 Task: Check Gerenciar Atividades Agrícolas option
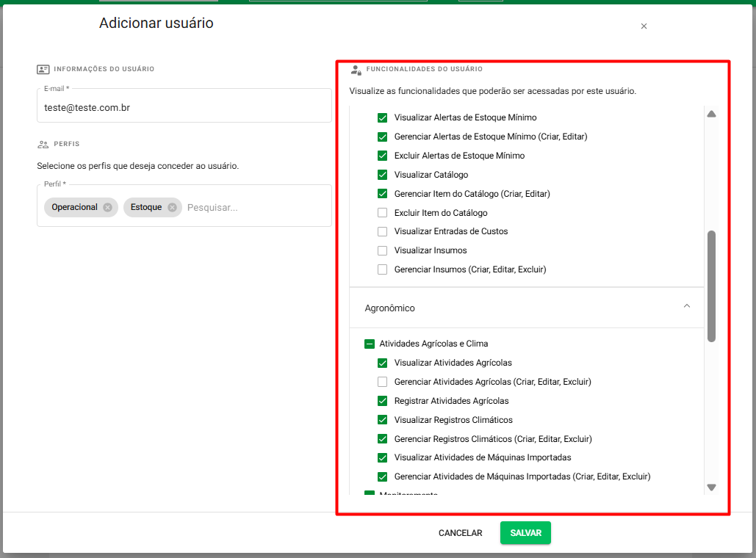tap(382, 382)
